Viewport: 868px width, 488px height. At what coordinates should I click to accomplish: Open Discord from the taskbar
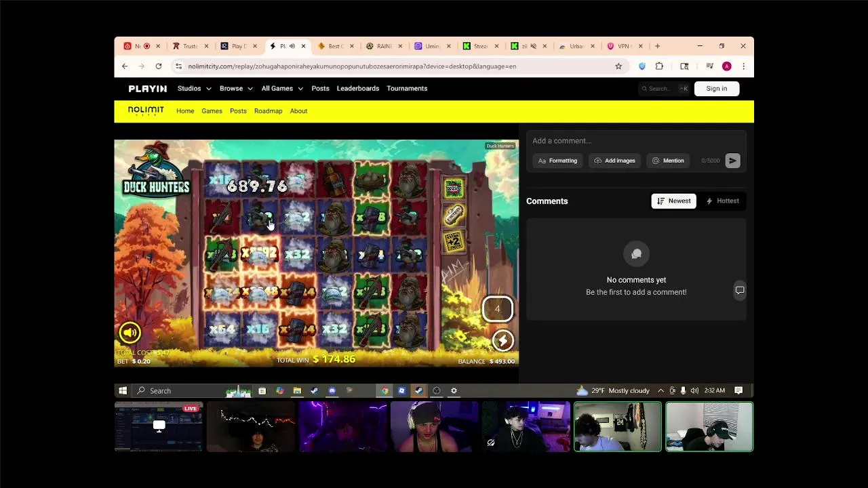(x=332, y=391)
